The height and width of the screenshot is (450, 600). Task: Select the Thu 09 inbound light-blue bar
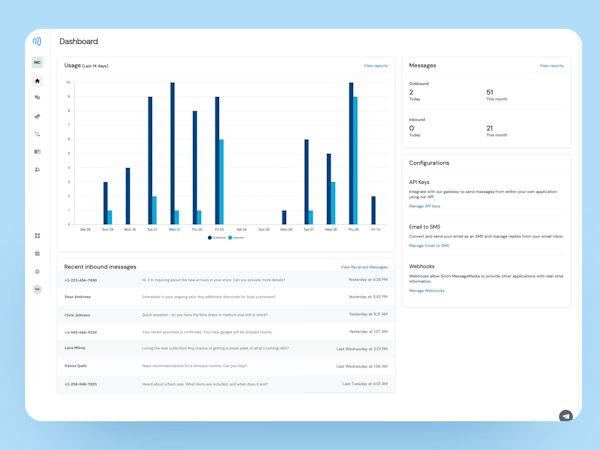(355, 160)
